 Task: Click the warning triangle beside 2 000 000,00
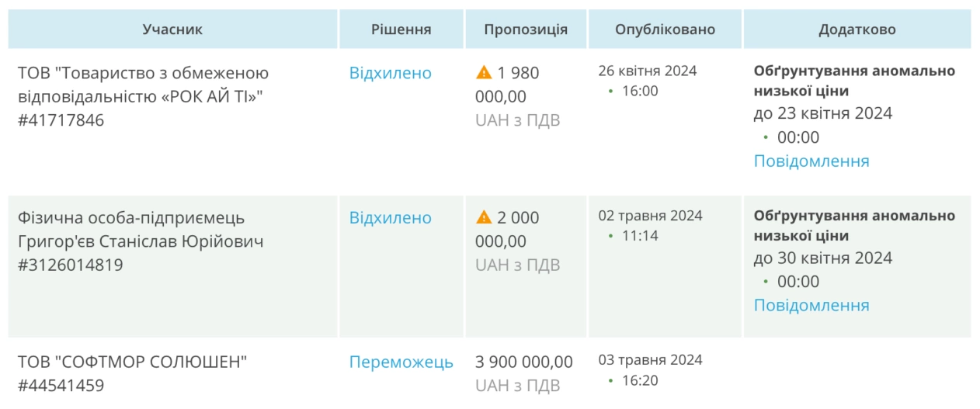point(484,217)
